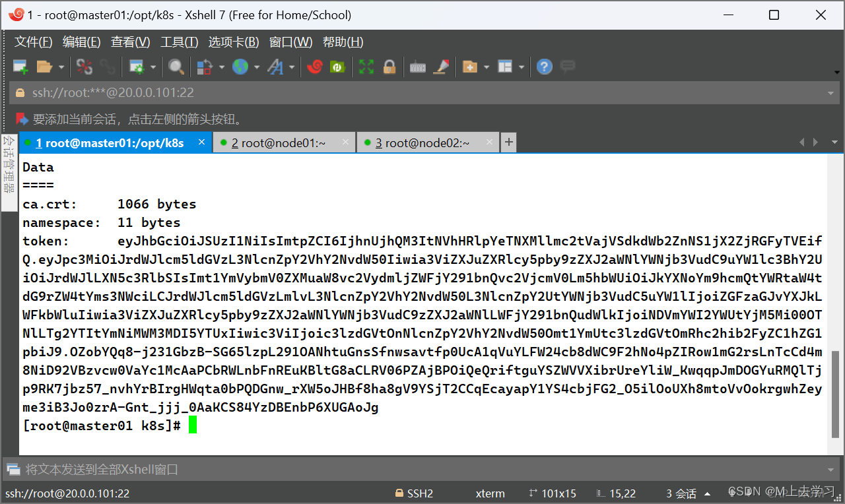This screenshot has width=845, height=504.
Task: Click the chat bubble icon in toolbar
Action: [567, 66]
